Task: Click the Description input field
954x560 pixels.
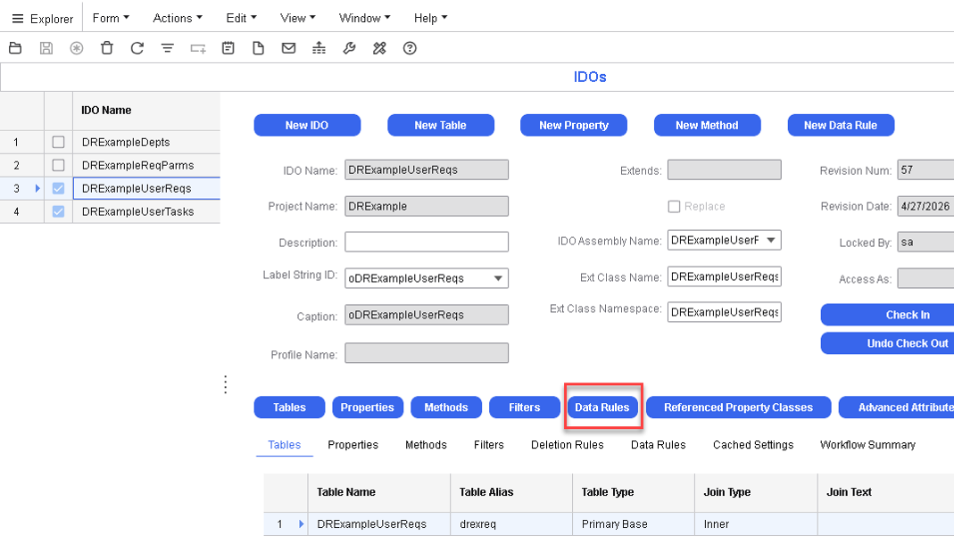Action: point(427,242)
